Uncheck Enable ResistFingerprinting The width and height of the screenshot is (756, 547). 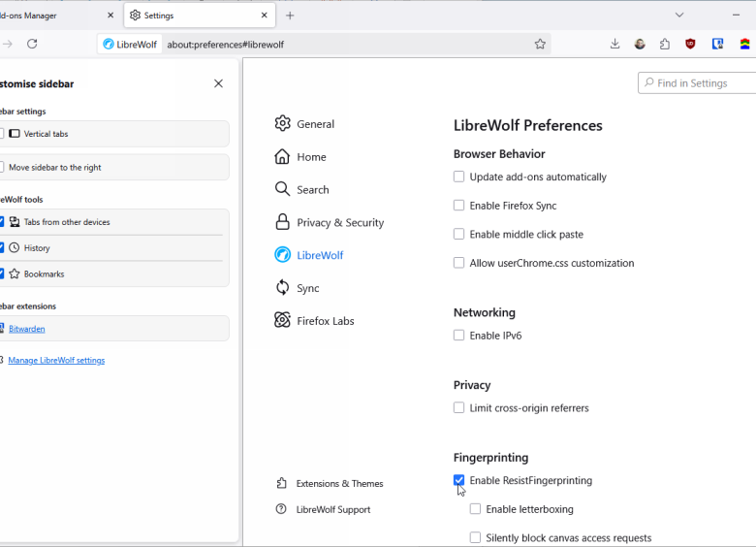(459, 480)
